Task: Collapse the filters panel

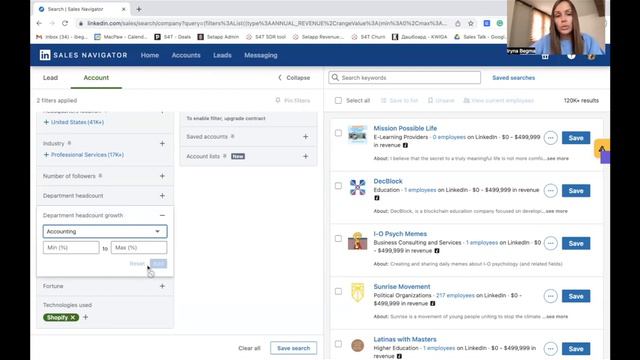Action: [294, 78]
